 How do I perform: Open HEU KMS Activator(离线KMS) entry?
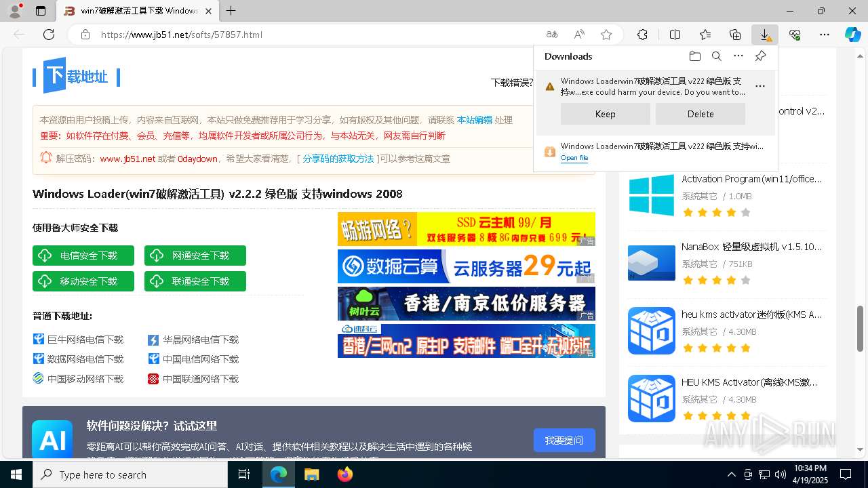click(749, 382)
